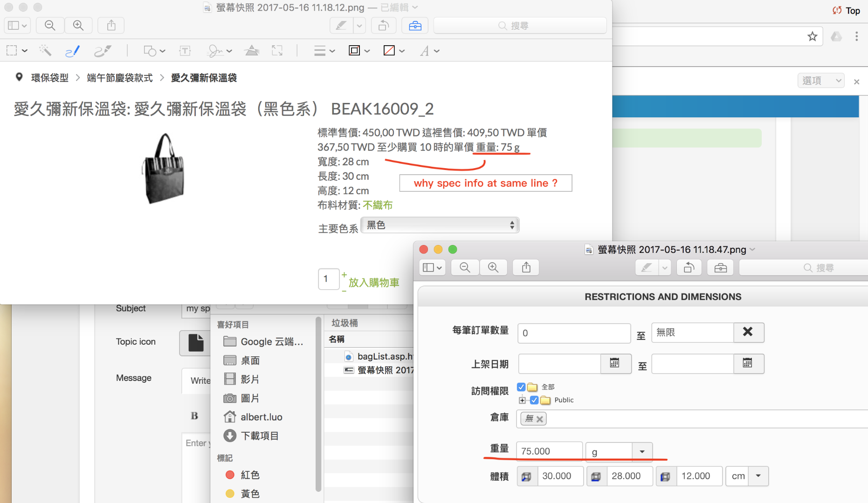Open the sidebar view menu in the 11.18.12 window
The width and height of the screenshot is (868, 503).
[x=17, y=25]
